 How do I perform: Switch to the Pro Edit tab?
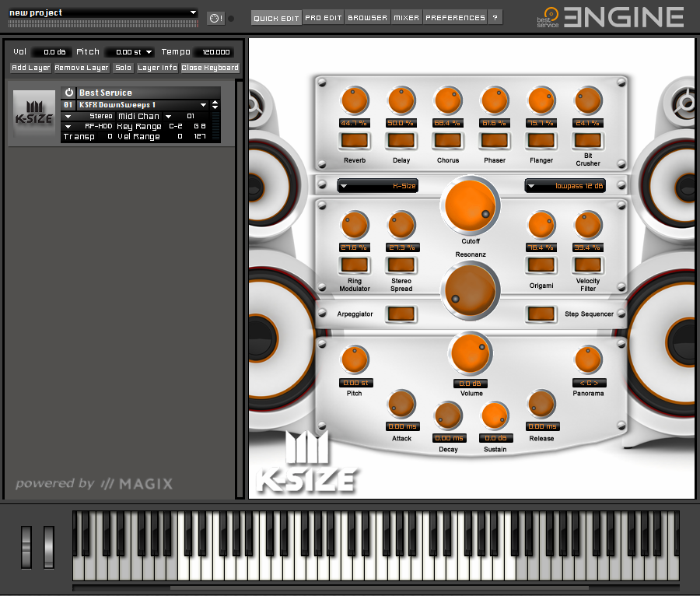324,18
